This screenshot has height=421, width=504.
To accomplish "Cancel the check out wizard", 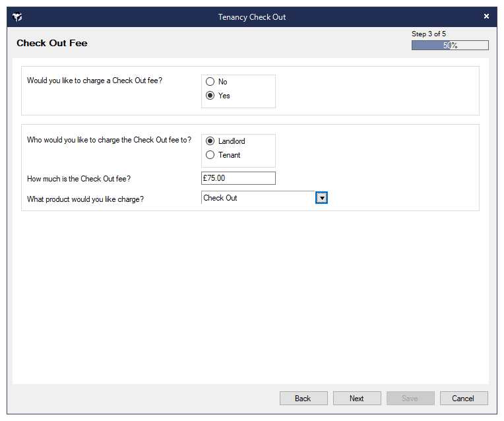I will click(x=463, y=399).
